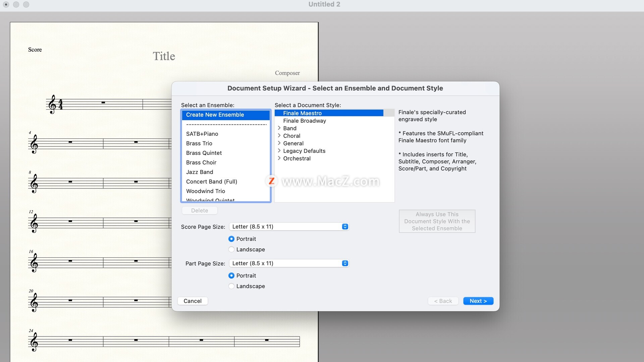Viewport: 644px width, 362px height.
Task: Select Portrait for the score page
Action: tap(231, 239)
